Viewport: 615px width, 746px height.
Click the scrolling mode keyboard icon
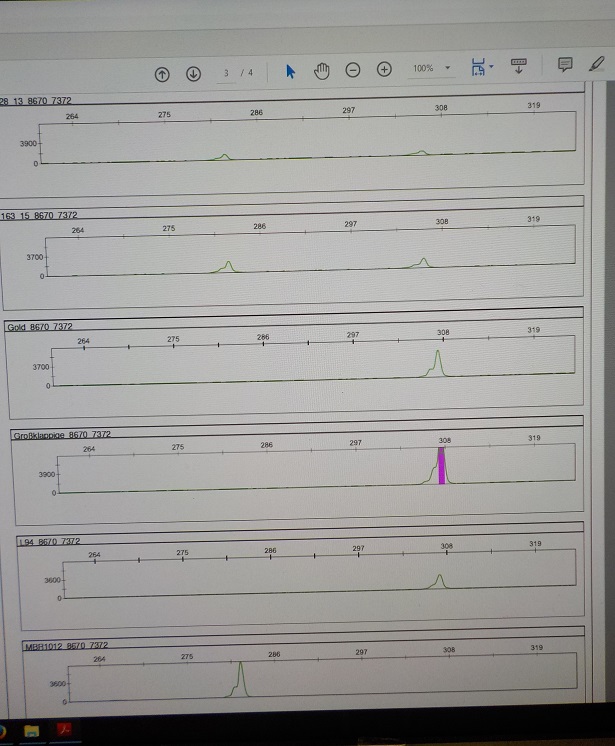pos(518,65)
